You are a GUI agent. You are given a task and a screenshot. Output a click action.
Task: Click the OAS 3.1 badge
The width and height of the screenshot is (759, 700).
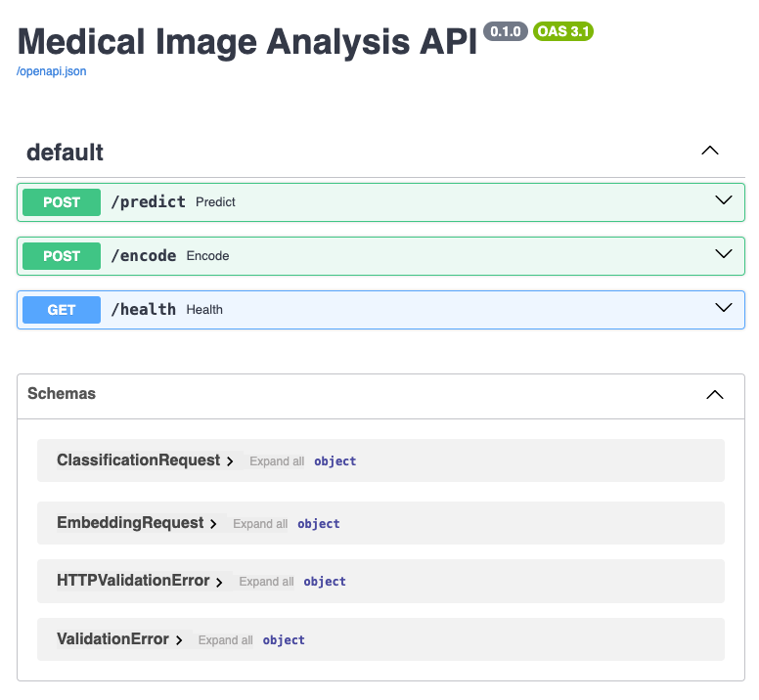pos(563,31)
